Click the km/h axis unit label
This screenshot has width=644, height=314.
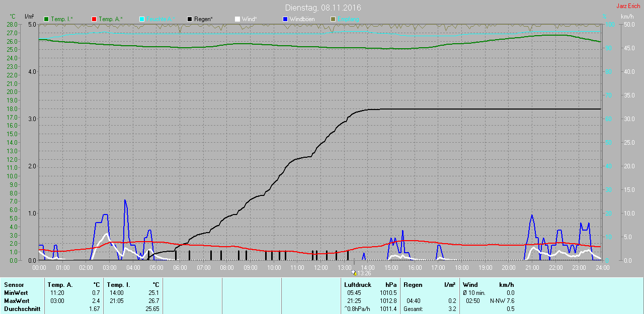(627, 17)
